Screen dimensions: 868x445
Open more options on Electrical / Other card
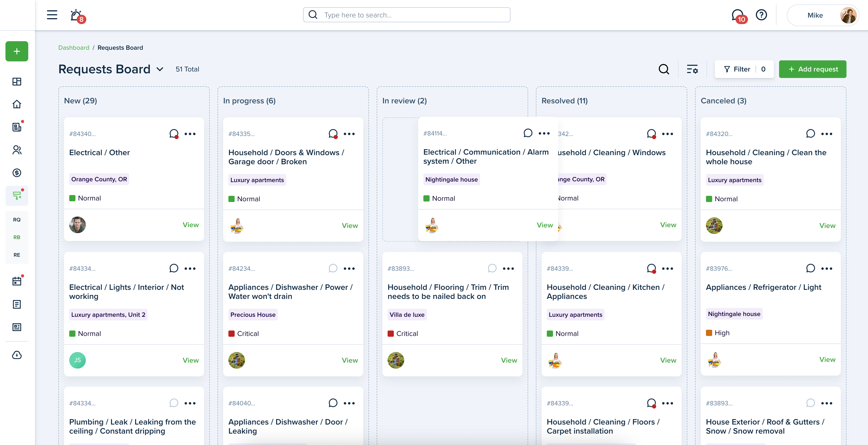pos(190,134)
